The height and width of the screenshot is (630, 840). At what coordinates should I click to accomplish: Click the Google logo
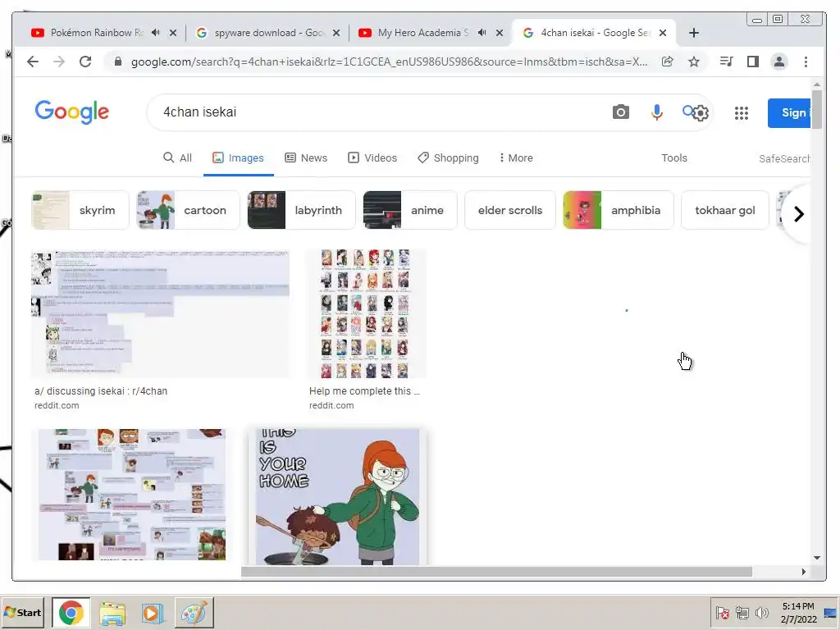click(x=72, y=112)
